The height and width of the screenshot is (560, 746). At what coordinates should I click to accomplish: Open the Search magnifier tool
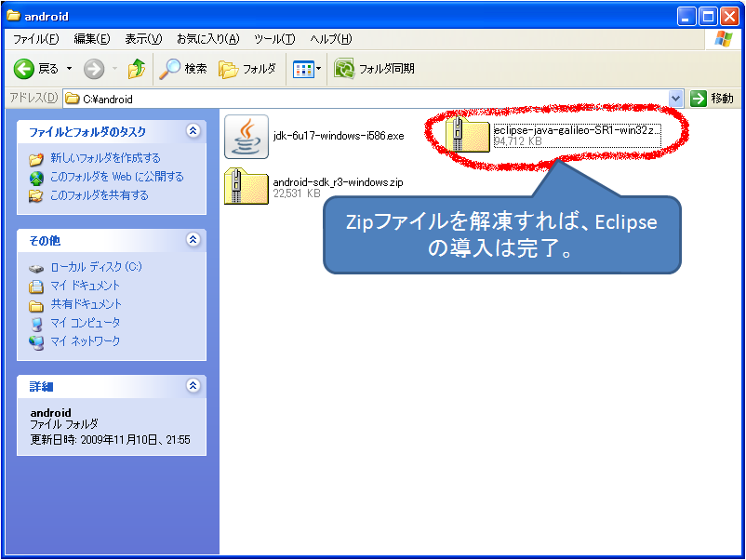pyautogui.click(x=169, y=69)
